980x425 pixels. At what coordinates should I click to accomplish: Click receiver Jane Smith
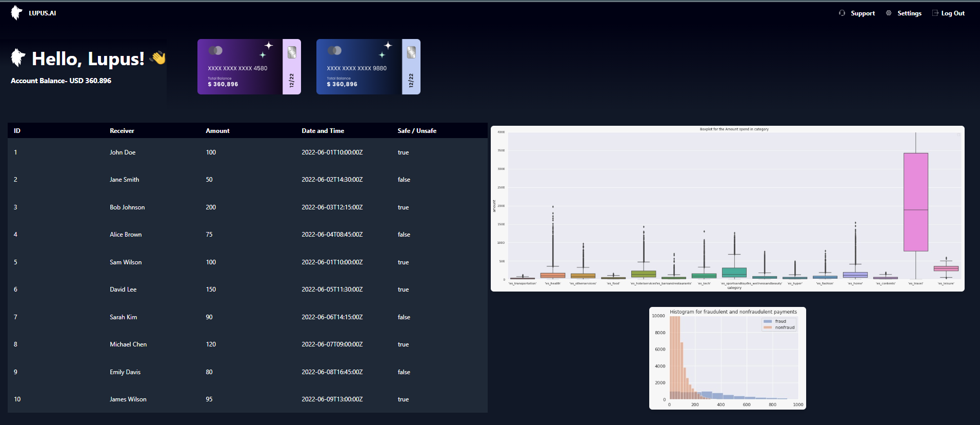click(124, 180)
